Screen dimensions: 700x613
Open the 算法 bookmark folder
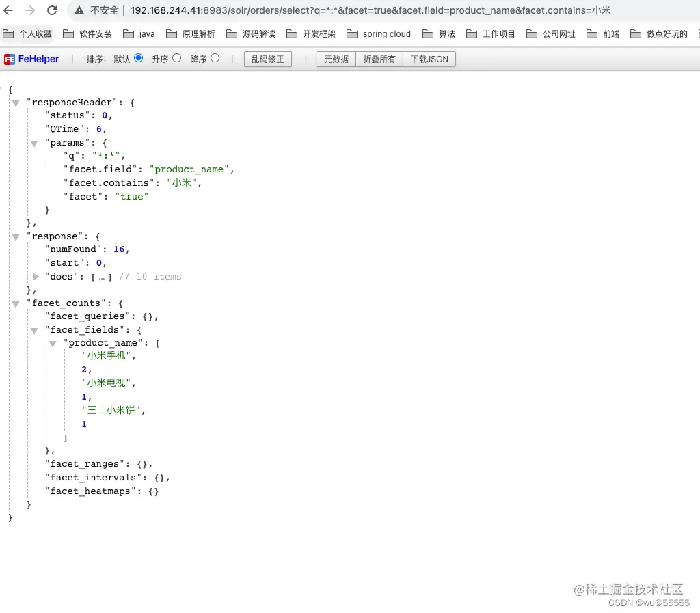(x=439, y=34)
